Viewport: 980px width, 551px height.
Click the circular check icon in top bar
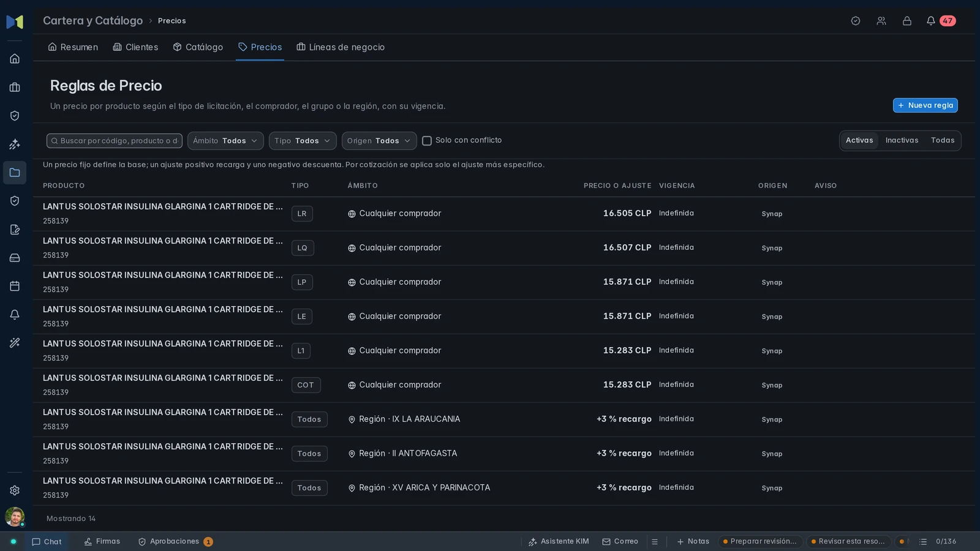pyautogui.click(x=856, y=21)
